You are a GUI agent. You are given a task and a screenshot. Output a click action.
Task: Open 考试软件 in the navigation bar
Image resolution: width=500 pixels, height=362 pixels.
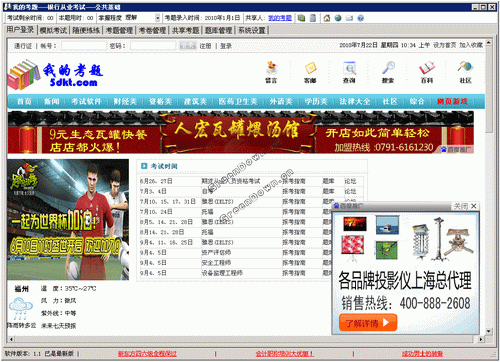tap(86, 101)
